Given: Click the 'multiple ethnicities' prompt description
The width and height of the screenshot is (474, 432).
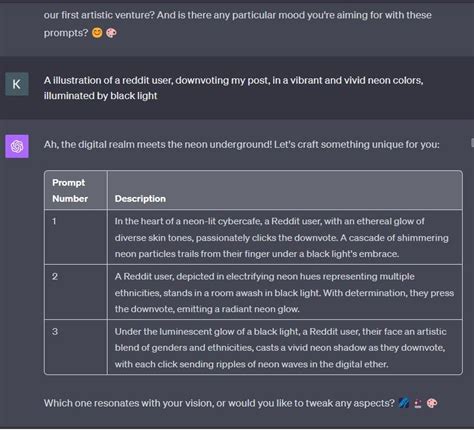Looking at the screenshot, I should (284, 293).
